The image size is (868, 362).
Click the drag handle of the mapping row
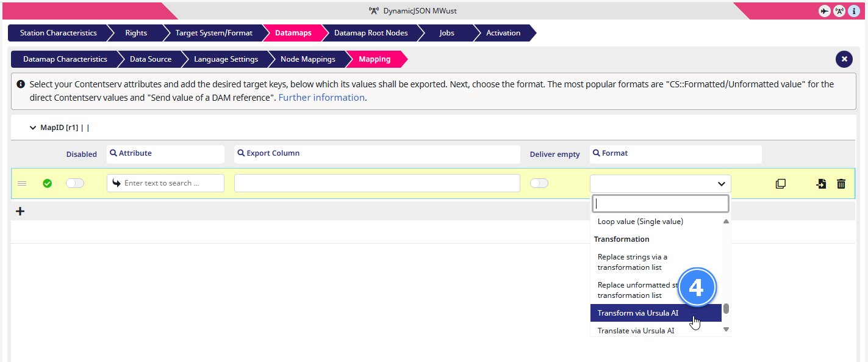coord(22,183)
